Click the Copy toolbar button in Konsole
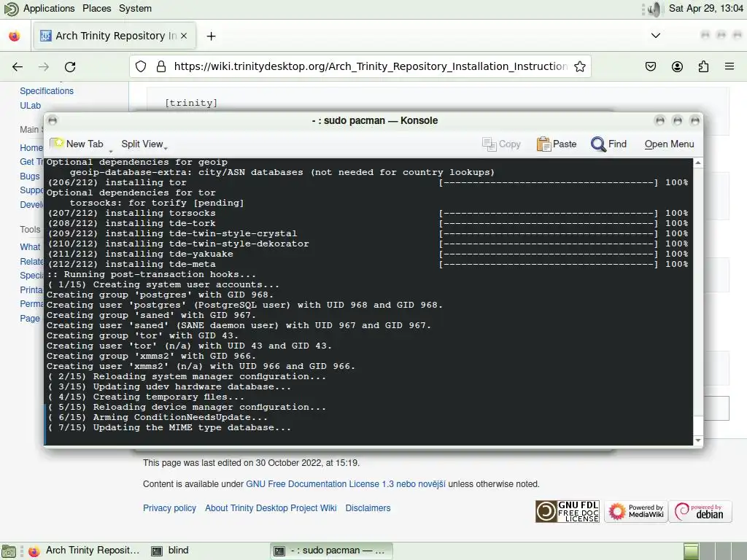The image size is (747, 560). [502, 144]
